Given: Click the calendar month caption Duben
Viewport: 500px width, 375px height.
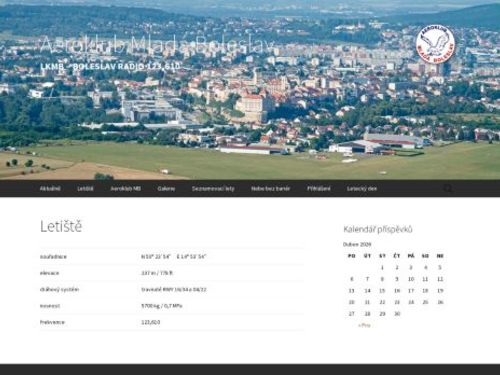Looking at the screenshot, I should 357,244.
